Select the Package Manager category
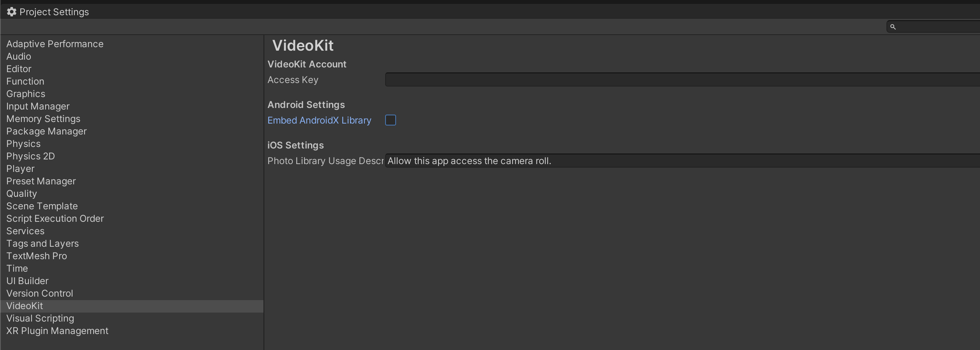The width and height of the screenshot is (980, 350). point(46,131)
